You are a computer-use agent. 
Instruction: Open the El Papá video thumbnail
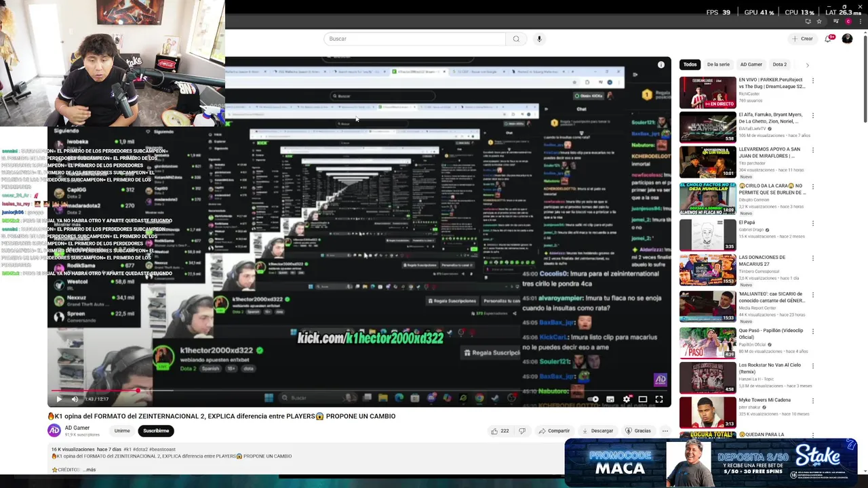(x=707, y=235)
